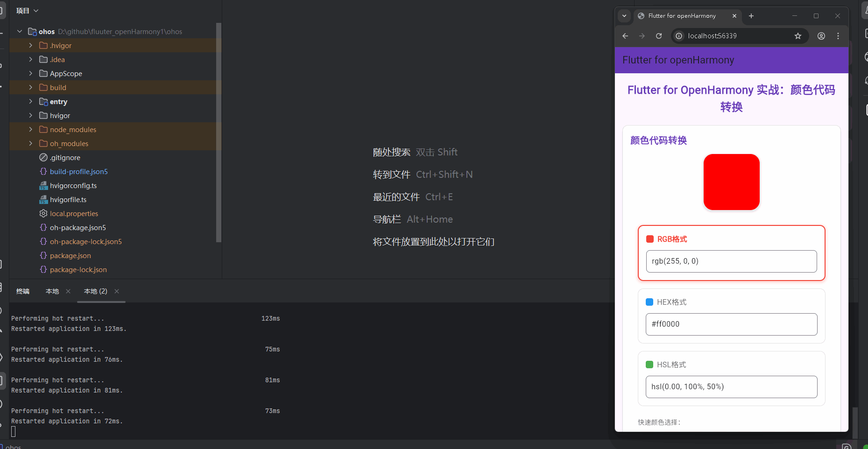Click the 导航栏 Alt+Home hint
This screenshot has width=868, height=449.
click(x=413, y=219)
